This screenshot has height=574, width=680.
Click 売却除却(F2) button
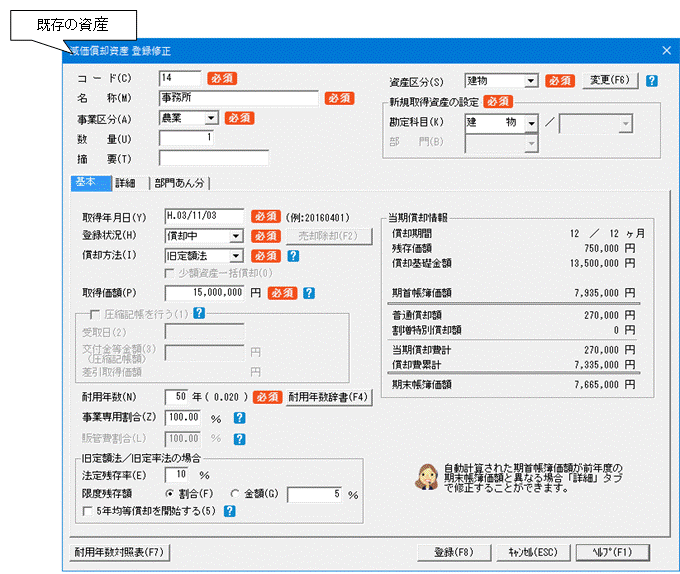pyautogui.click(x=328, y=236)
